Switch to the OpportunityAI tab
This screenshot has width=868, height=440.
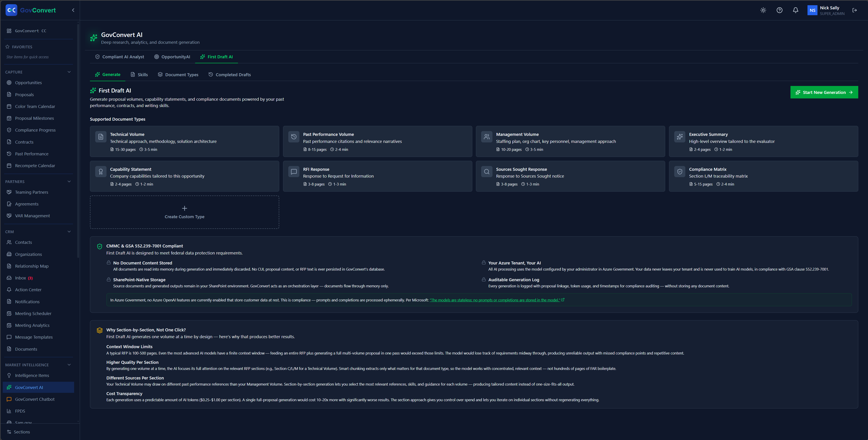[x=172, y=57]
